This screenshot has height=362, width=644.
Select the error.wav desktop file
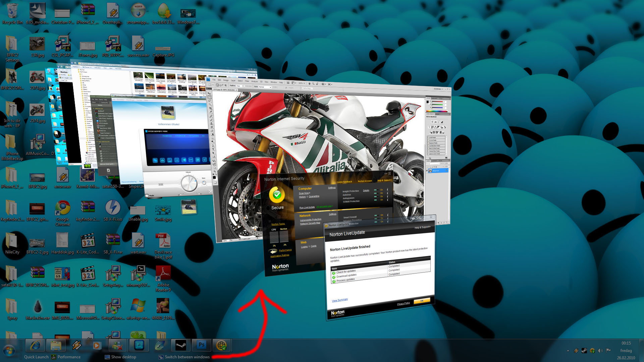[x=63, y=178]
